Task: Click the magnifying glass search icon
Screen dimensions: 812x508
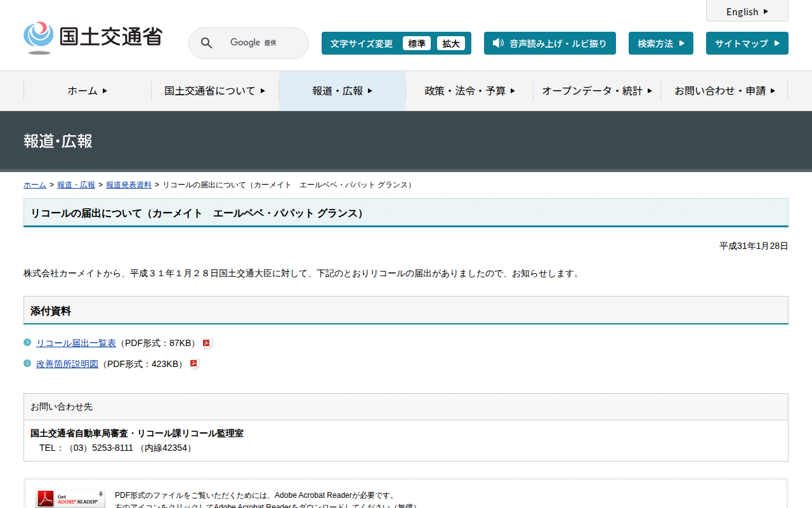Action: coord(206,43)
